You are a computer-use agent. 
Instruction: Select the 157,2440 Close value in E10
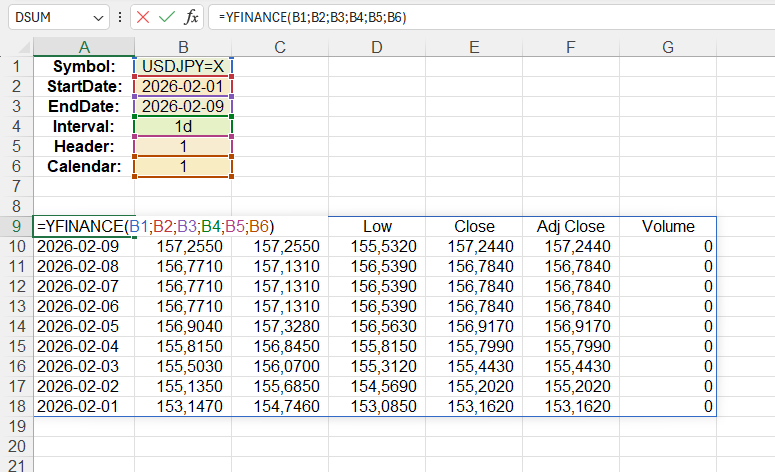pos(474,247)
